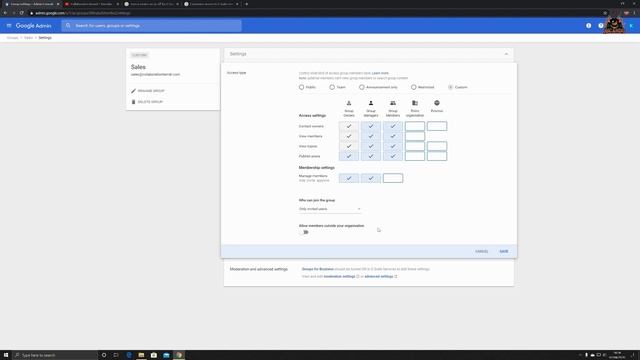
Task: Open the advanced settings link
Action: [x=379, y=277]
